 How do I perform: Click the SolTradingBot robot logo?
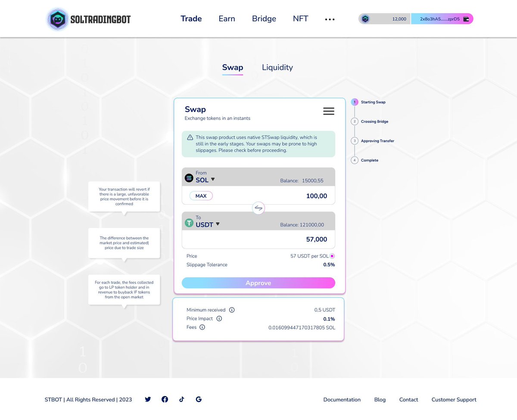(x=57, y=19)
